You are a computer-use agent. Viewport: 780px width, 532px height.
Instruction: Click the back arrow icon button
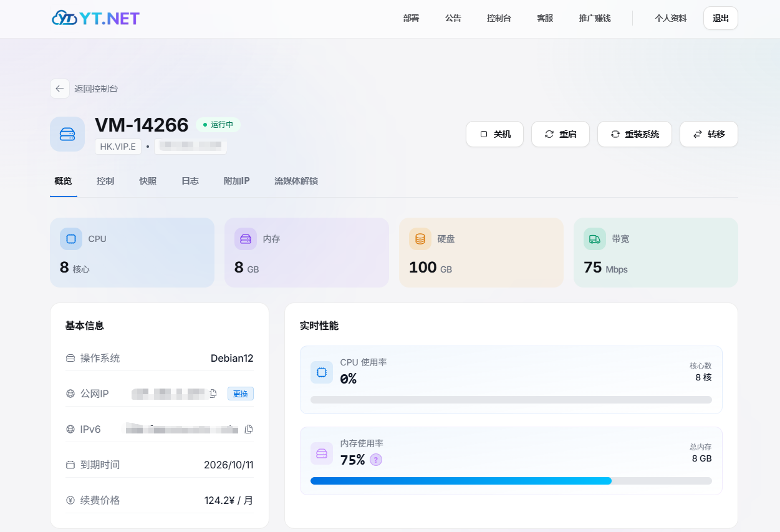pyautogui.click(x=60, y=89)
